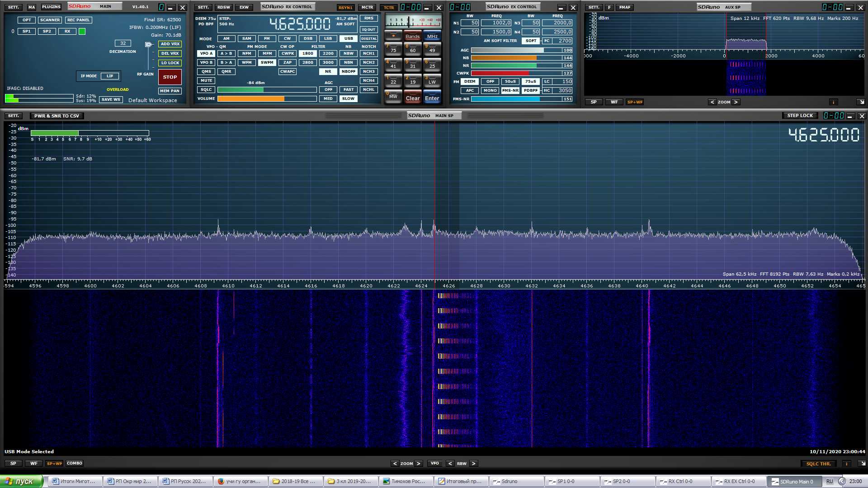Switch AUX SP to the WF view
This screenshot has height=488, width=868.
point(614,102)
